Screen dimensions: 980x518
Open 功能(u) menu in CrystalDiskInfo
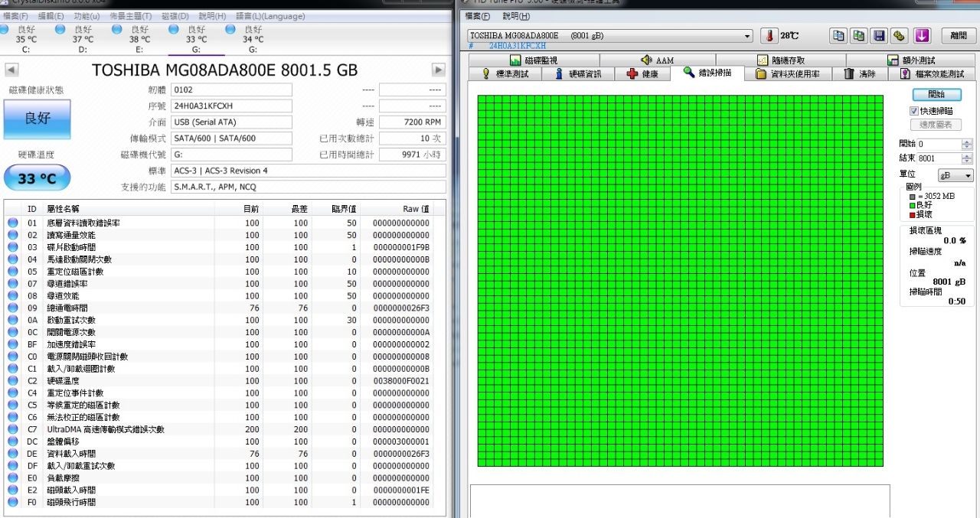(87, 16)
